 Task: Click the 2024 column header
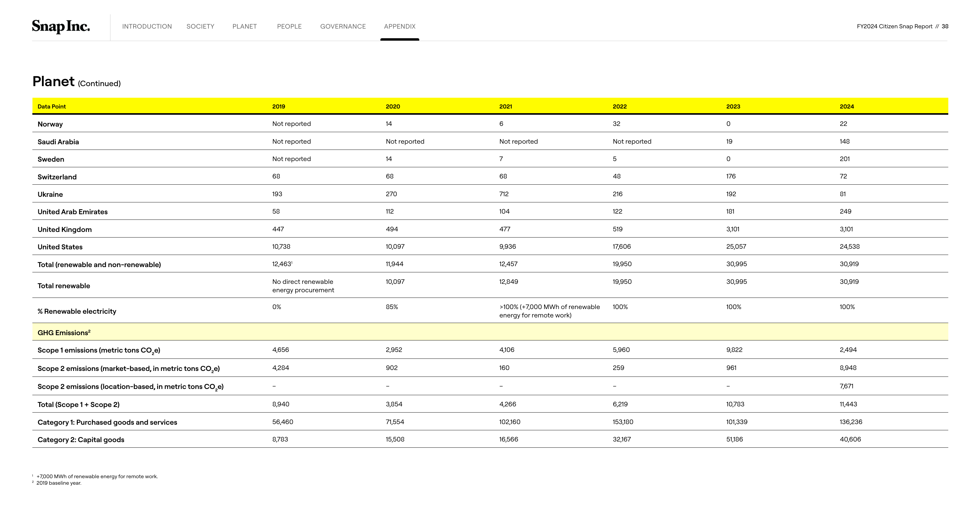847,106
